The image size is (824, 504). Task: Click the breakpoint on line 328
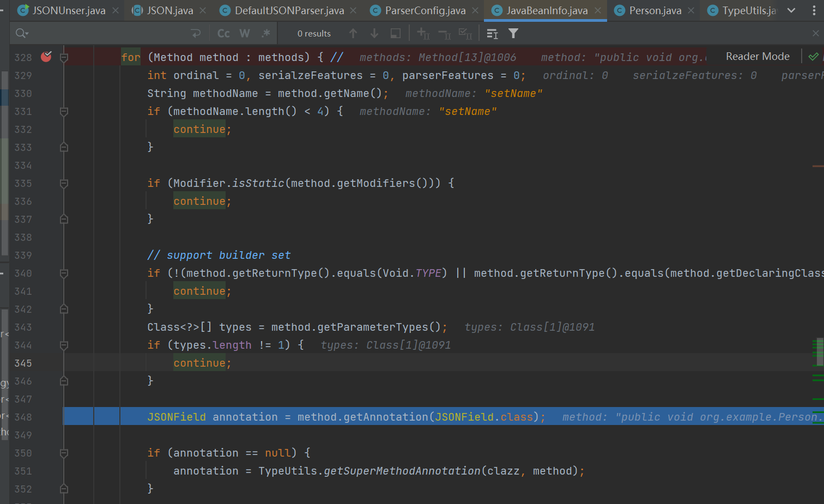46,57
